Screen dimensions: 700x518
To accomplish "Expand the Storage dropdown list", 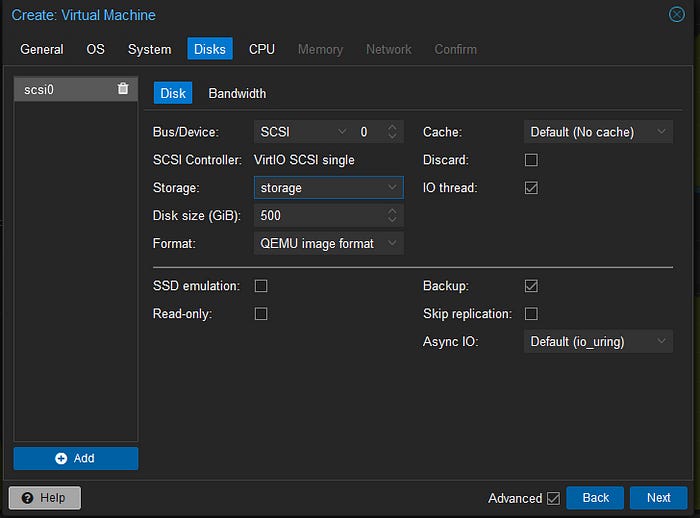I will pos(329,188).
